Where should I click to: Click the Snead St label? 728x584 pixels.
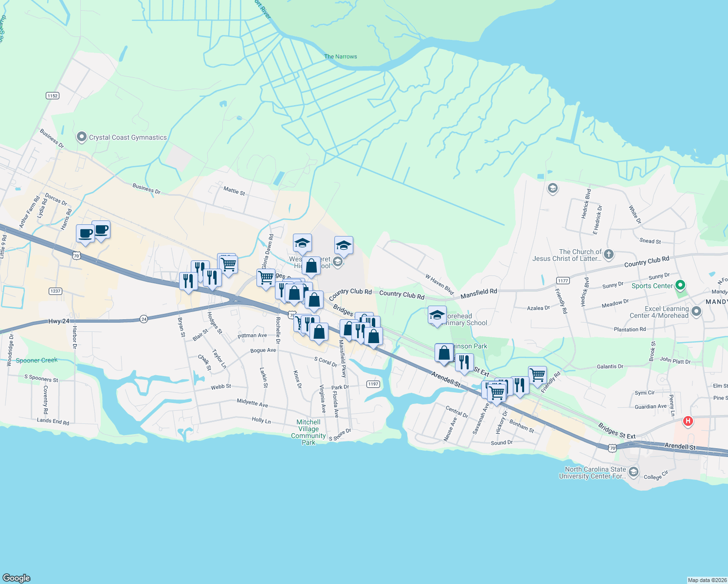pos(650,241)
